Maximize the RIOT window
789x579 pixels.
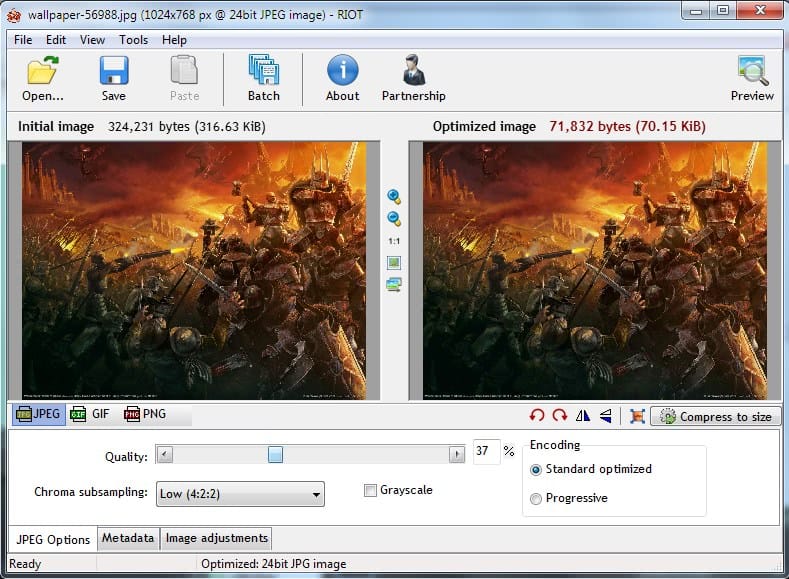723,11
